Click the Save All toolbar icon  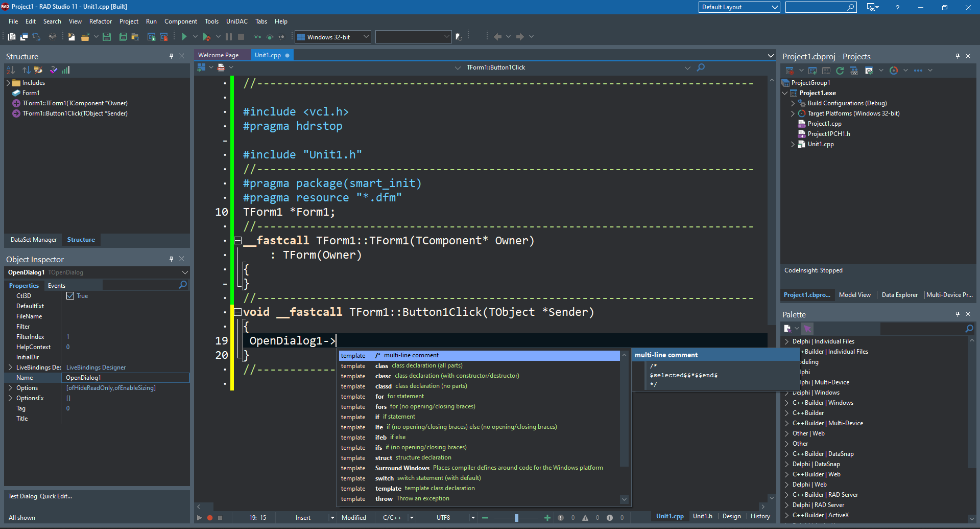pyautogui.click(x=123, y=37)
